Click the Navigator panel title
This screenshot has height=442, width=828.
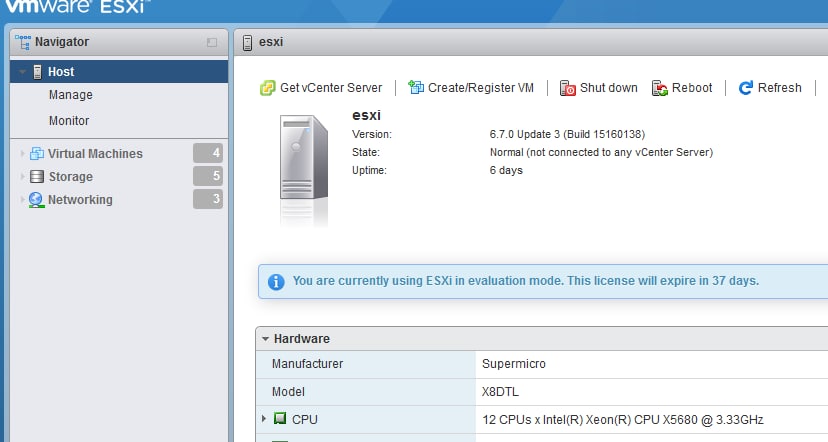pos(62,42)
